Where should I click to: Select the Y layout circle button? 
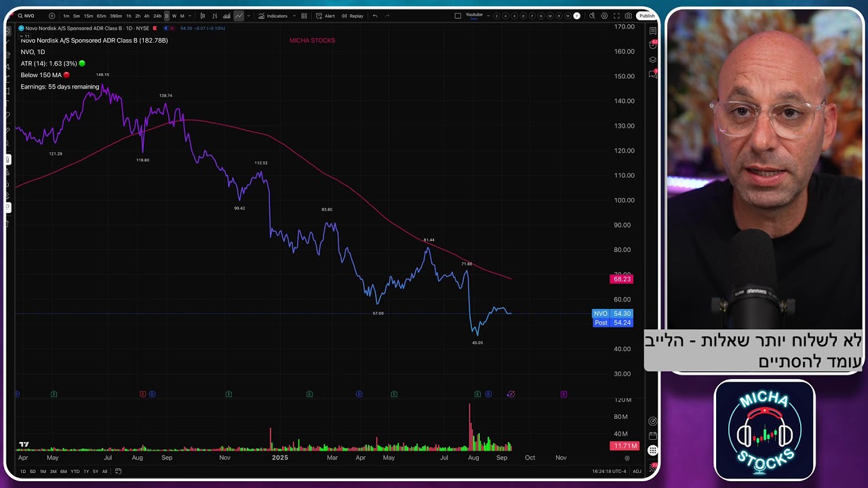pyautogui.click(x=577, y=16)
